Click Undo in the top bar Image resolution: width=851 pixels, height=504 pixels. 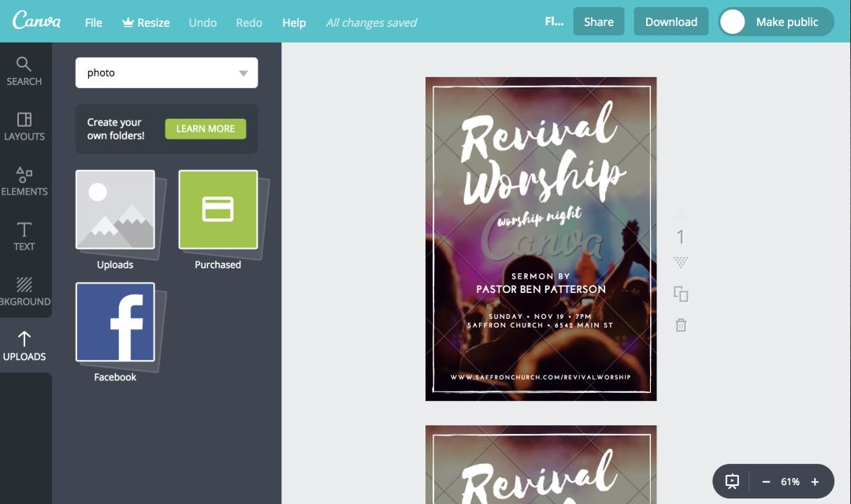[203, 23]
